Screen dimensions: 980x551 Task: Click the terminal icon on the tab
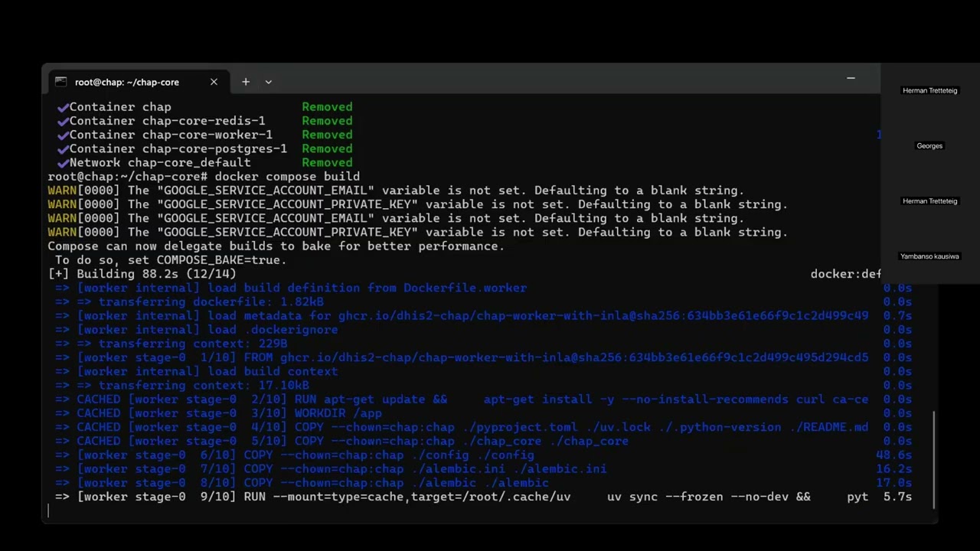(x=60, y=82)
